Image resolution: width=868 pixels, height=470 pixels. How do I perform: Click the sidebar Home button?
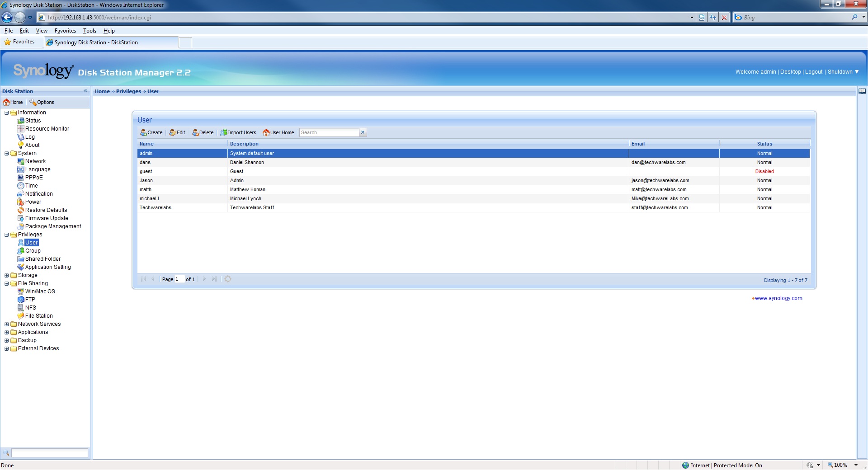pyautogui.click(x=13, y=102)
